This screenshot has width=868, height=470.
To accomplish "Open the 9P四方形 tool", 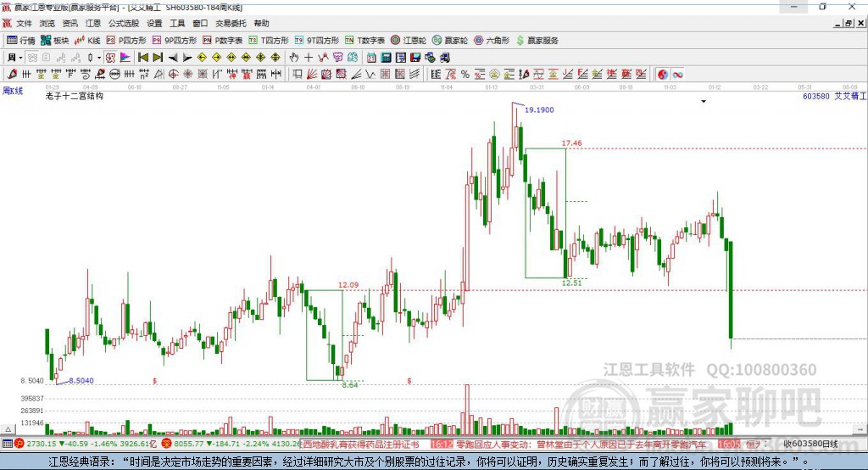I will [x=175, y=41].
